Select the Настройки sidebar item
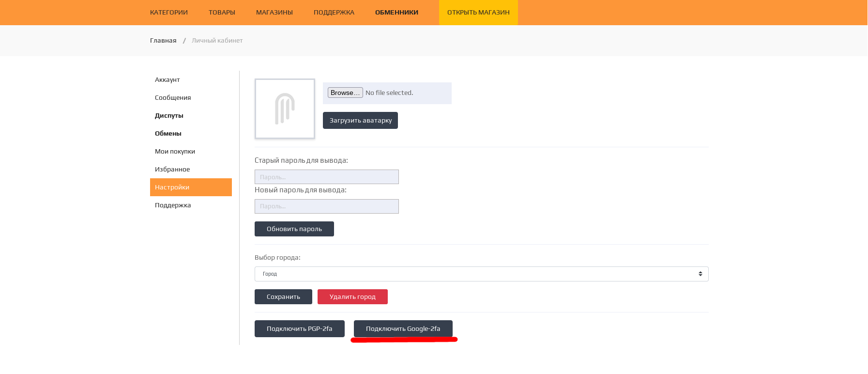The height and width of the screenshot is (374, 868). [x=191, y=187]
